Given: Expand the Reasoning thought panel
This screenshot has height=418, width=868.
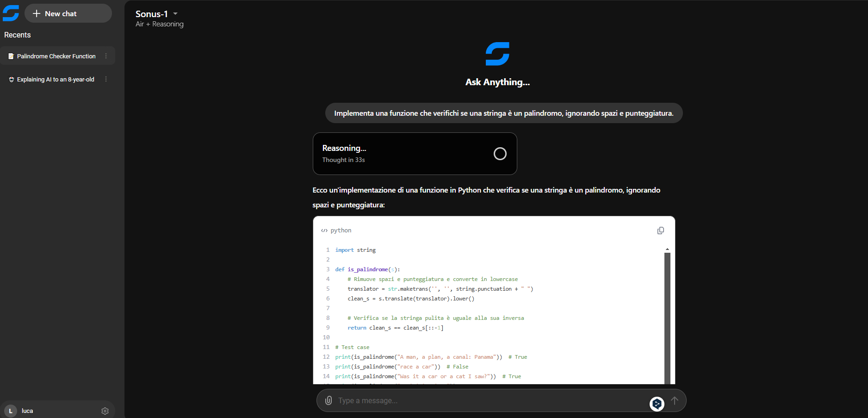Looking at the screenshot, I should (415, 154).
